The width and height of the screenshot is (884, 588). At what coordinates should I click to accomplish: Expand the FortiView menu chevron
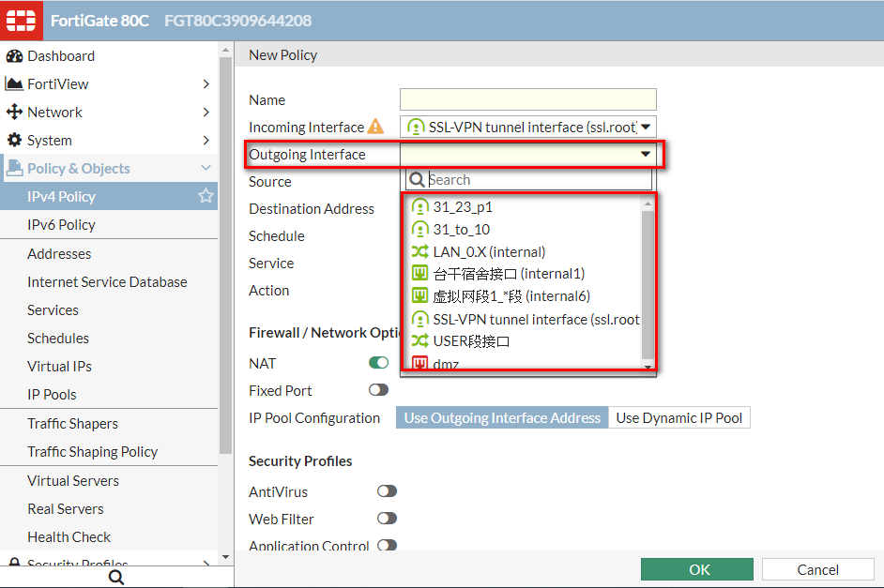(x=206, y=83)
